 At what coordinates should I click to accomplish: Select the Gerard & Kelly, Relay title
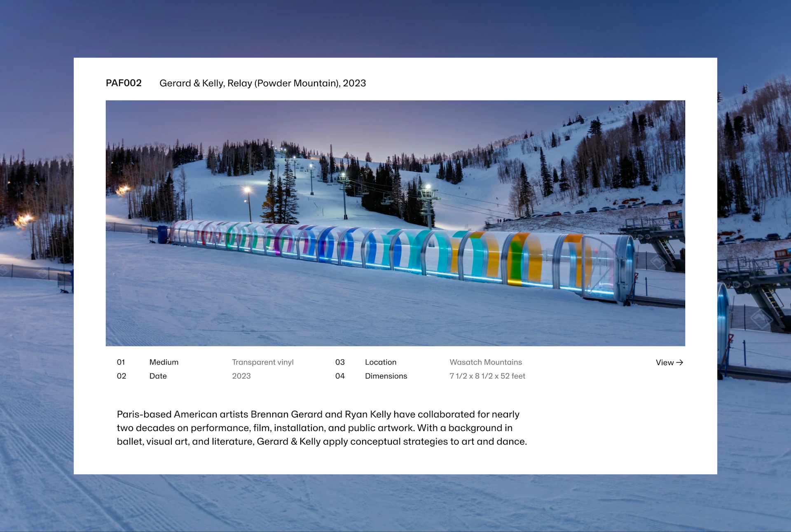point(262,83)
